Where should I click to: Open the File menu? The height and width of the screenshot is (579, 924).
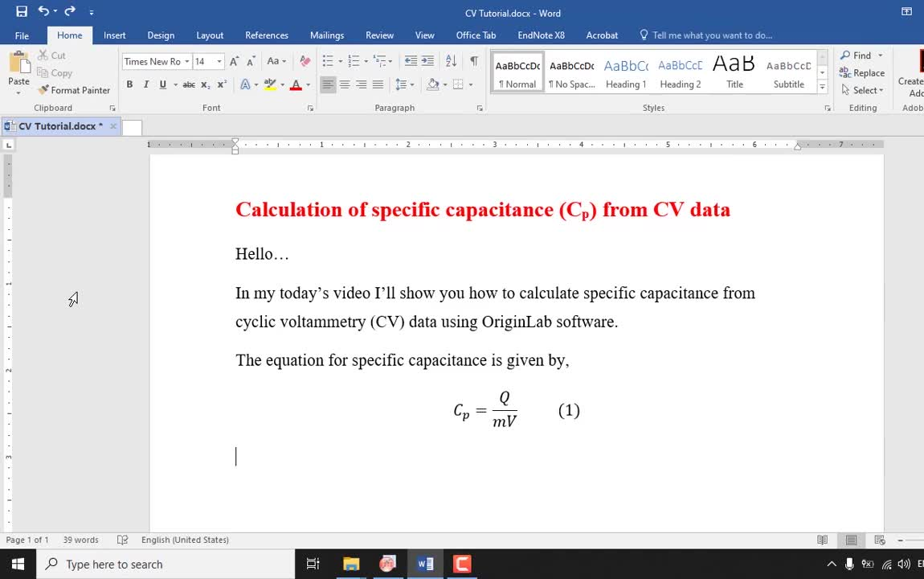click(x=22, y=35)
